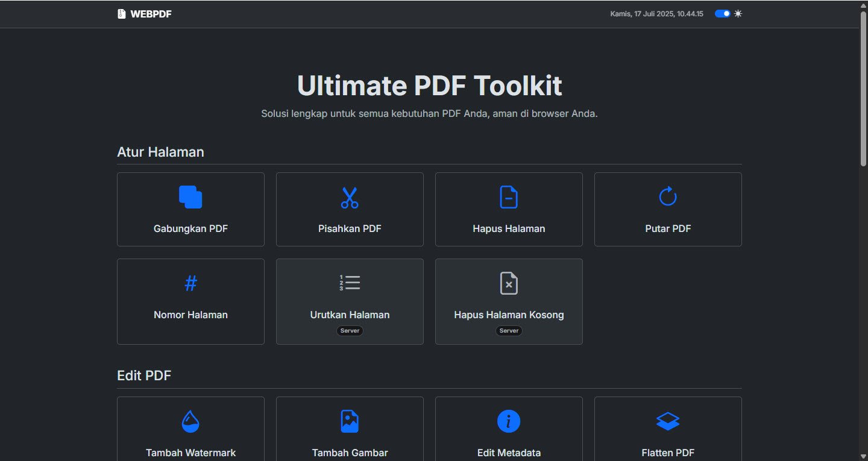The height and width of the screenshot is (461, 868).
Task: Click the Ultimate PDF Toolkit title
Action: (429, 86)
